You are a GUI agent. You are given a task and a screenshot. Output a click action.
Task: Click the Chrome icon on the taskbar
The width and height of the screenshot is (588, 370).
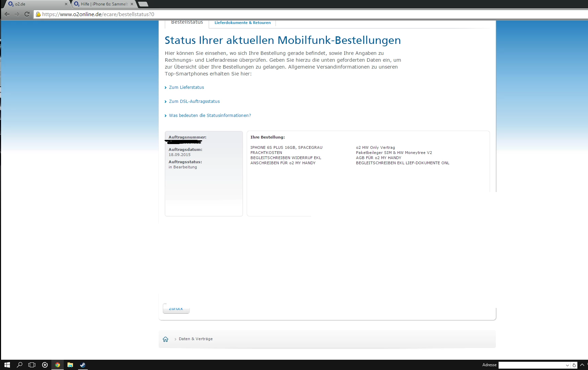point(58,365)
